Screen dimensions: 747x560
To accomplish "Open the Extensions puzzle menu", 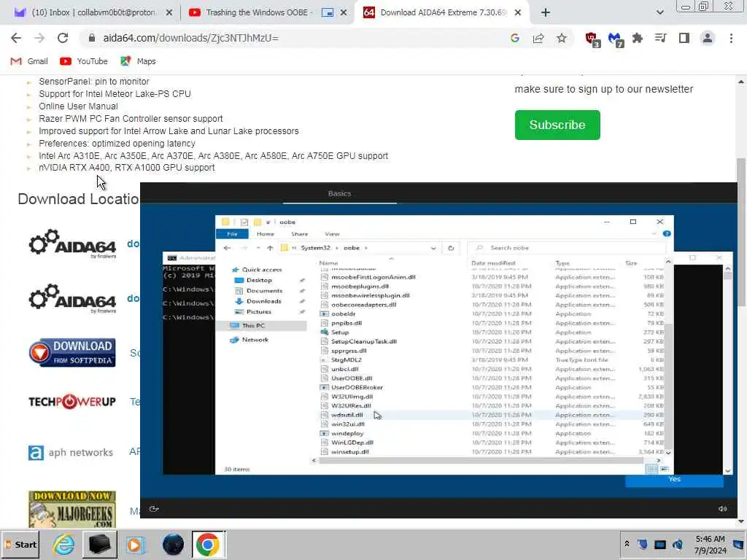I will pyautogui.click(x=638, y=38).
